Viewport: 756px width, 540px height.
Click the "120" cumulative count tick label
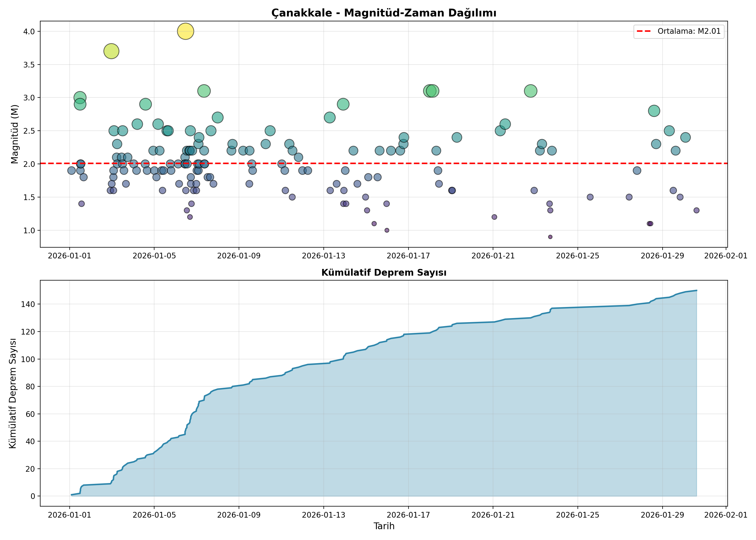pos(28,332)
